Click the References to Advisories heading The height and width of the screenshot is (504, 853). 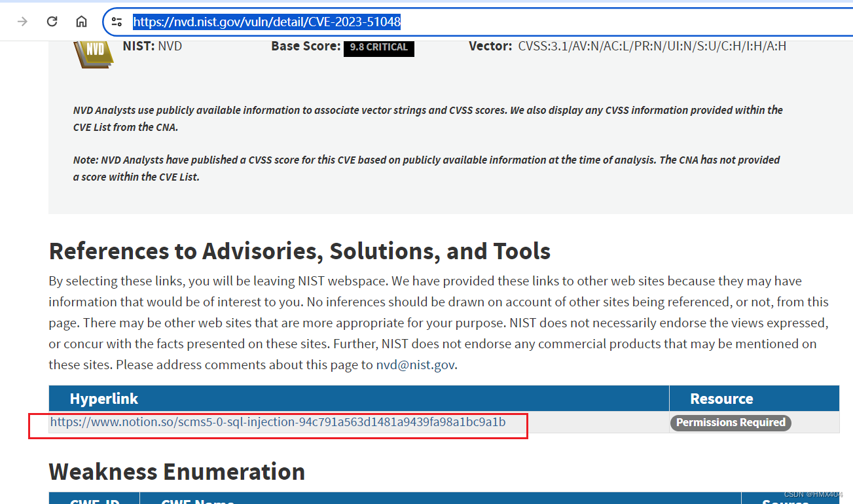[300, 251]
